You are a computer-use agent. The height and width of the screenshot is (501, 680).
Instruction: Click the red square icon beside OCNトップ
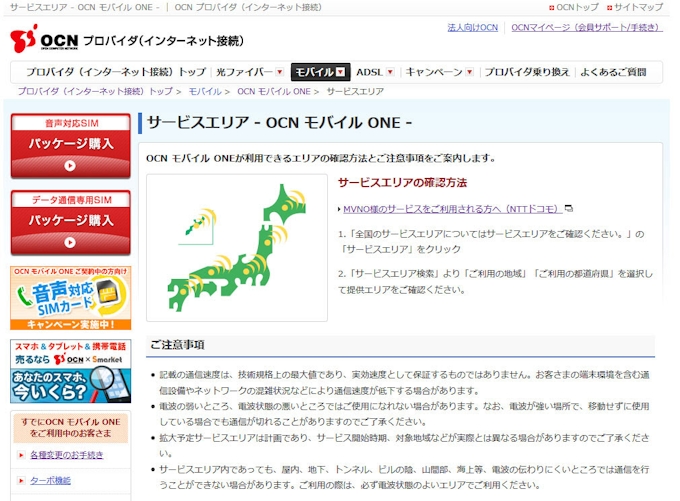[552, 7]
